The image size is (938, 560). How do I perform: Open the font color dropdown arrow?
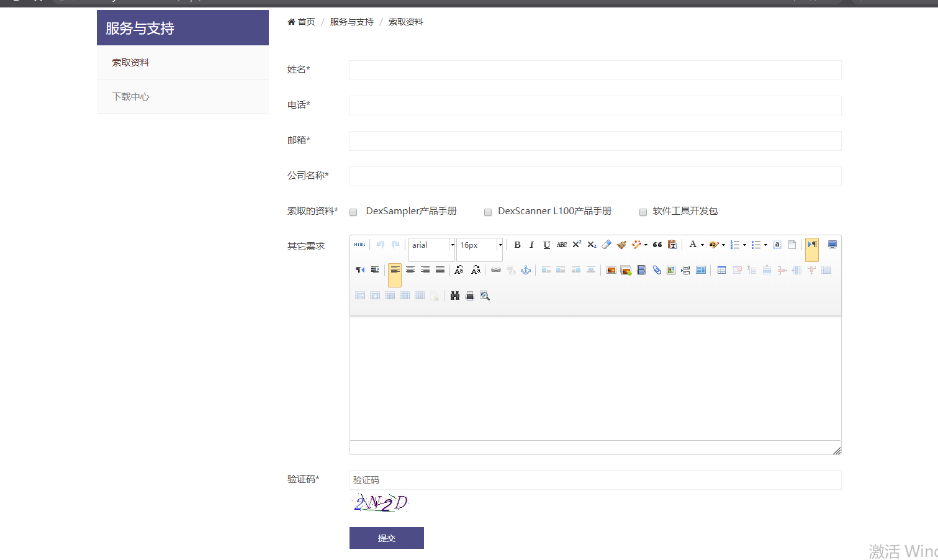click(x=702, y=245)
